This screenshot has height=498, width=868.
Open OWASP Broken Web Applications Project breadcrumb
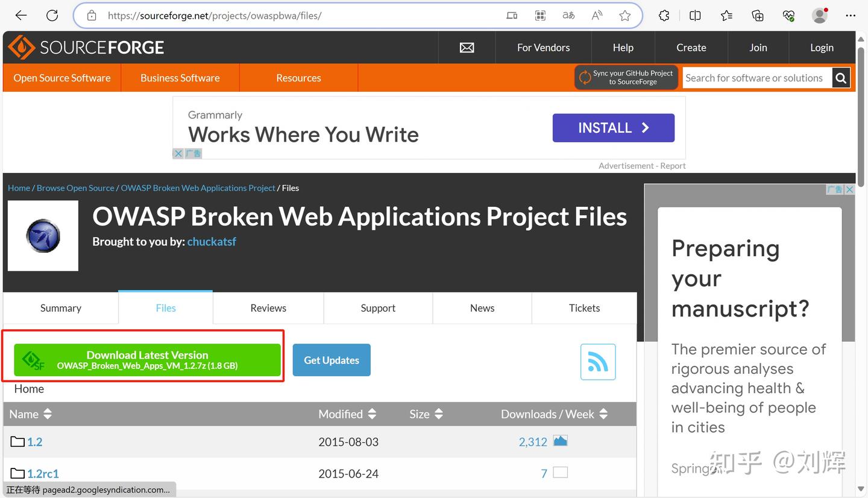point(198,188)
